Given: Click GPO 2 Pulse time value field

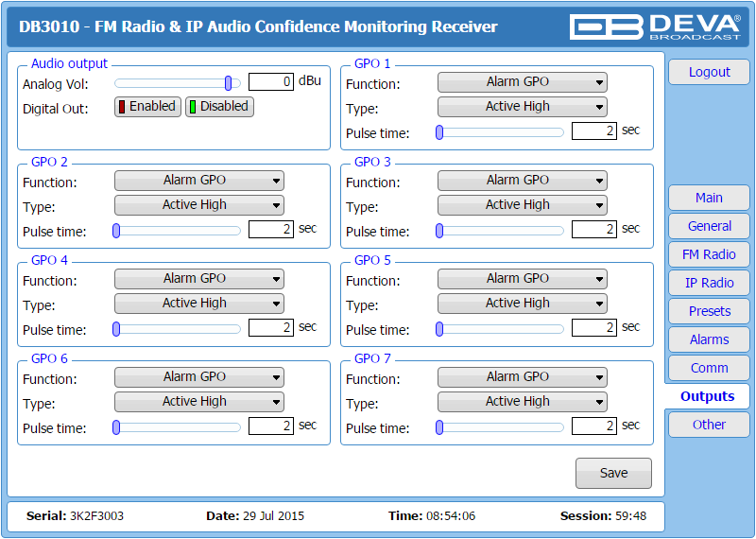Looking at the screenshot, I should (x=271, y=229).
